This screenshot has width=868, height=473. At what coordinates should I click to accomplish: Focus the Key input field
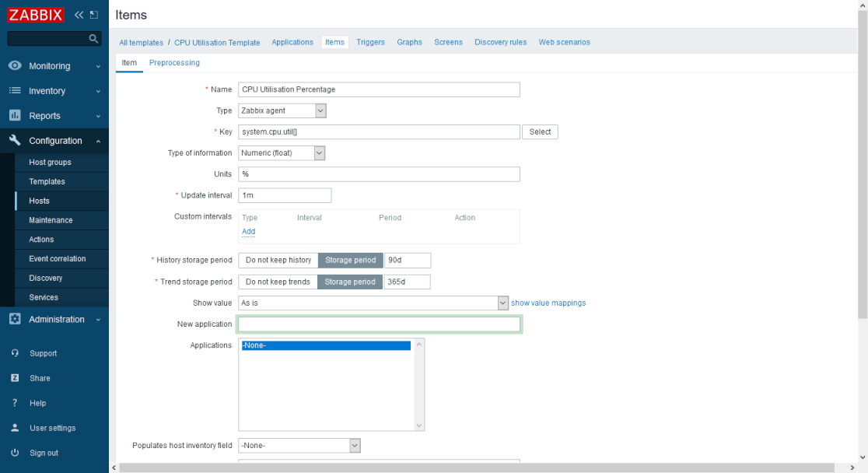(380, 131)
